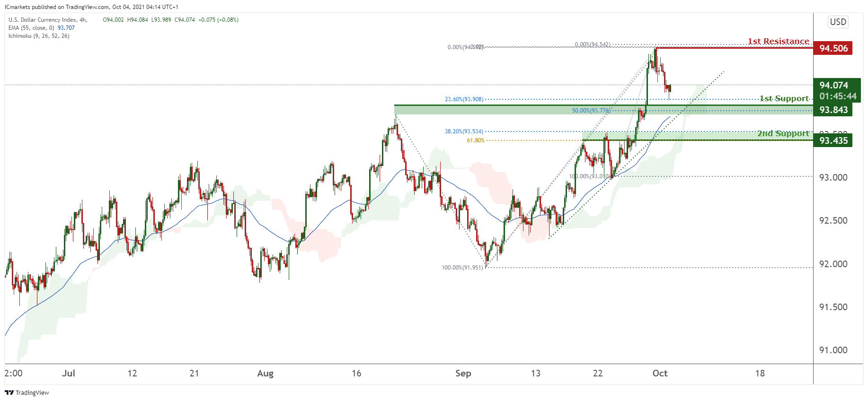
Task: Click the 1st Support text label
Action: (x=784, y=98)
